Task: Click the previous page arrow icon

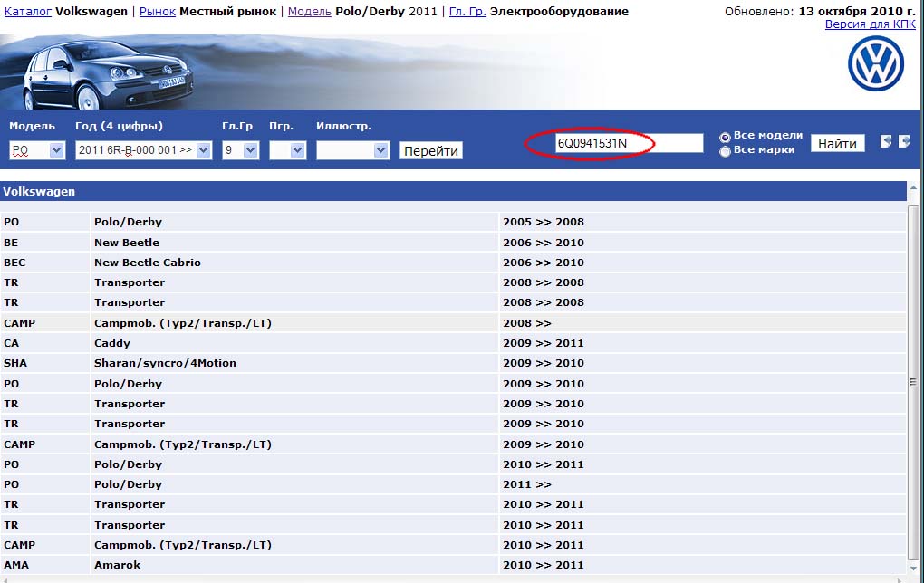Action: click(x=886, y=142)
